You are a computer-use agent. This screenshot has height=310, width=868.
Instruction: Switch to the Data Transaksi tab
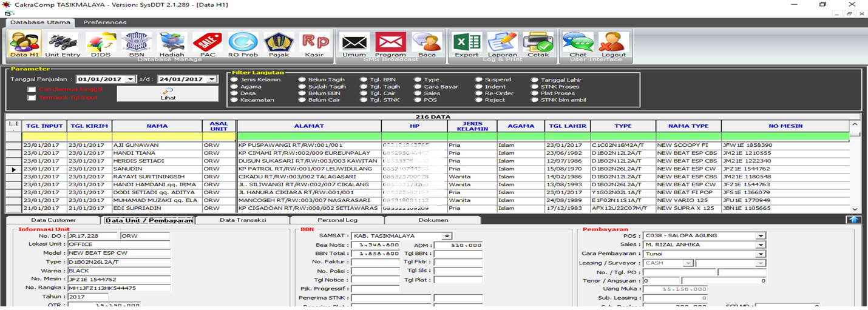243,220
